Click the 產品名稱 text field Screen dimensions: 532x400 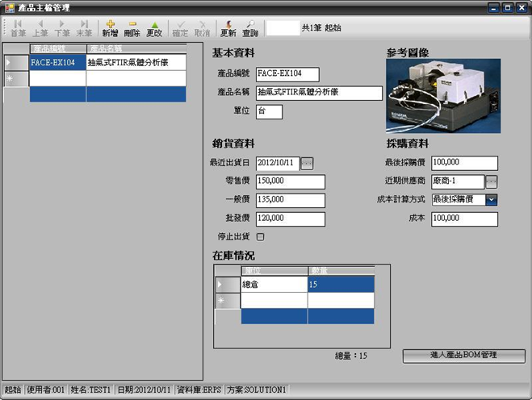(x=318, y=93)
